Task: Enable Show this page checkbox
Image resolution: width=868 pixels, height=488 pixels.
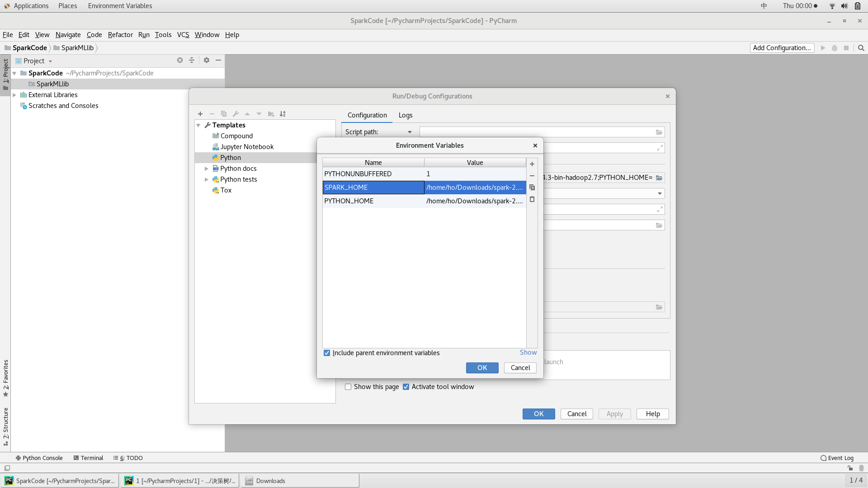Action: (x=348, y=387)
